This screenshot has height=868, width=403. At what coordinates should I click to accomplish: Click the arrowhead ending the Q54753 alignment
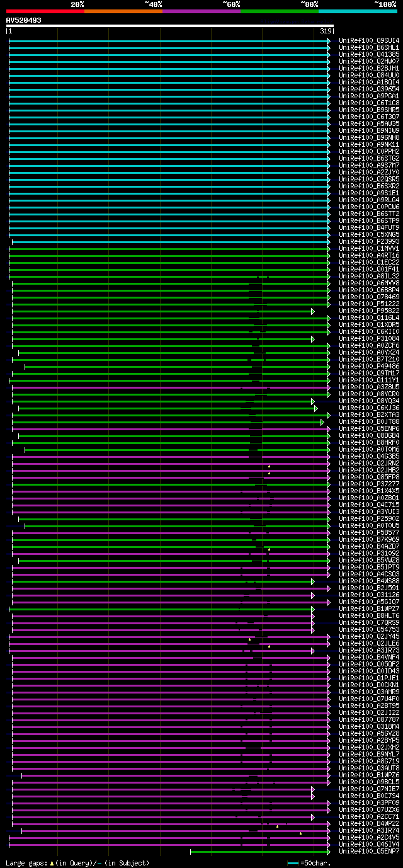click(x=312, y=630)
